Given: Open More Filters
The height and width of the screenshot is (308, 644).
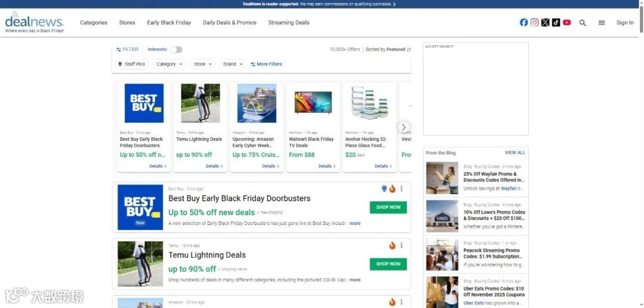Looking at the screenshot, I should click(x=266, y=64).
